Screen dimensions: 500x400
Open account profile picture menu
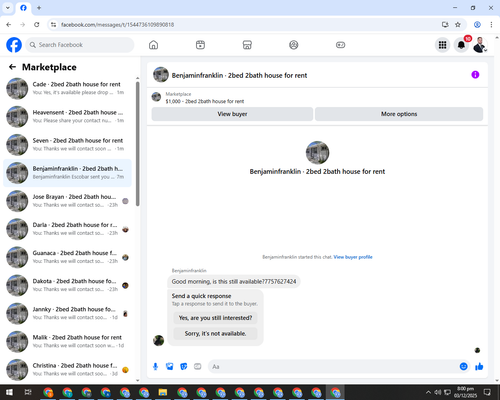click(480, 45)
